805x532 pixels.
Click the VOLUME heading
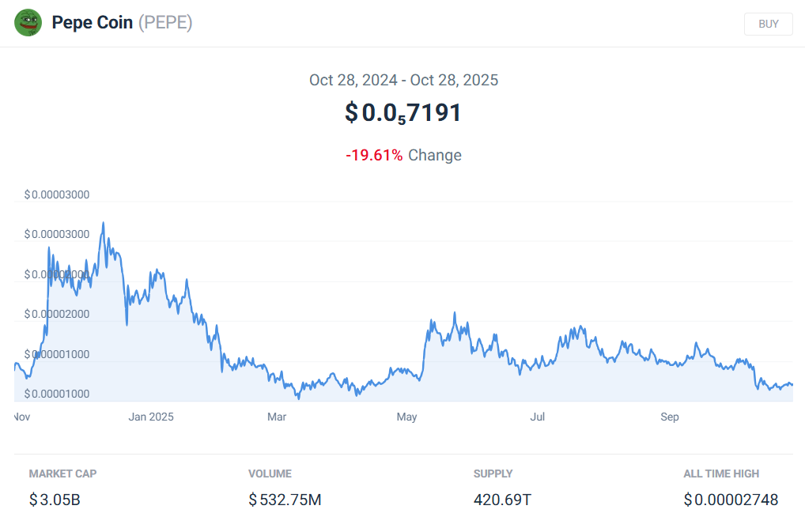[x=270, y=474]
